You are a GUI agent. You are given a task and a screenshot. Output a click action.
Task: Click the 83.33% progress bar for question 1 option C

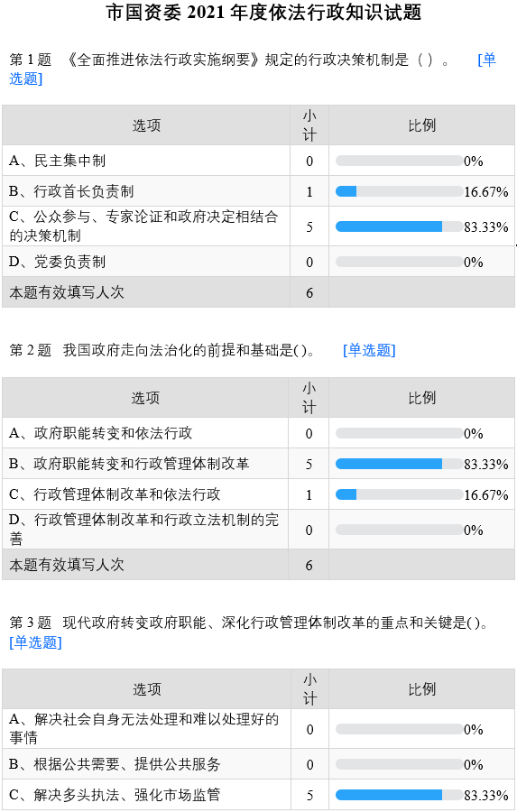(x=399, y=226)
